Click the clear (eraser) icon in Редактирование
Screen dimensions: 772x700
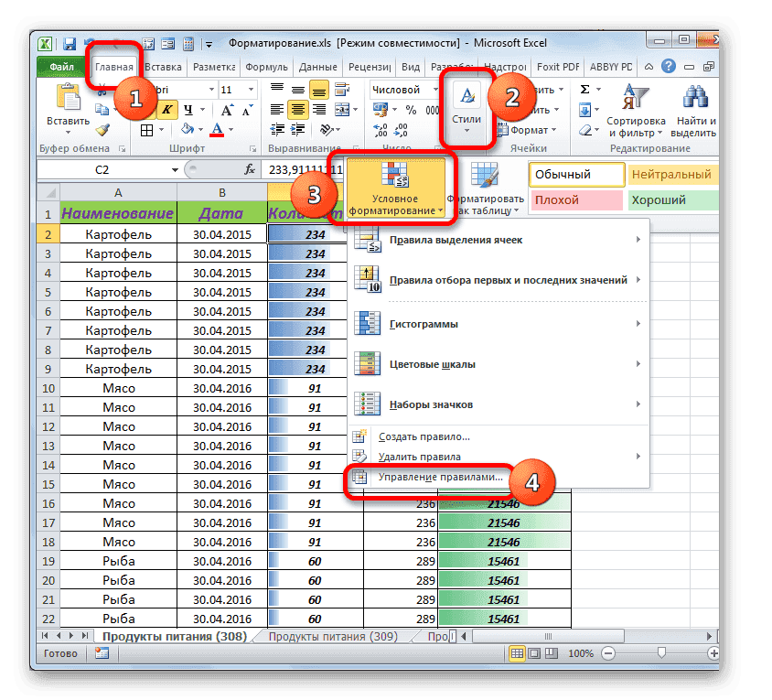585,129
